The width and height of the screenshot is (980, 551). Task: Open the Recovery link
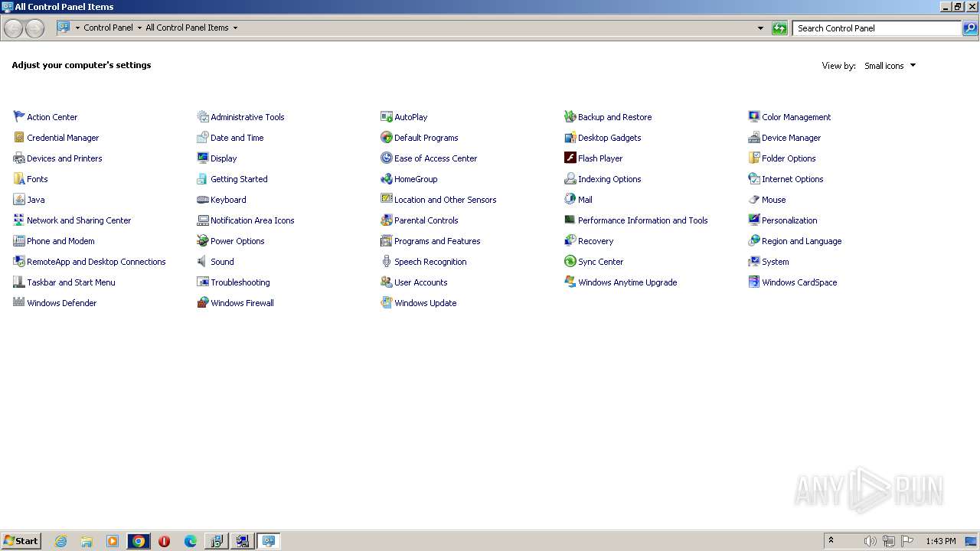tap(596, 241)
